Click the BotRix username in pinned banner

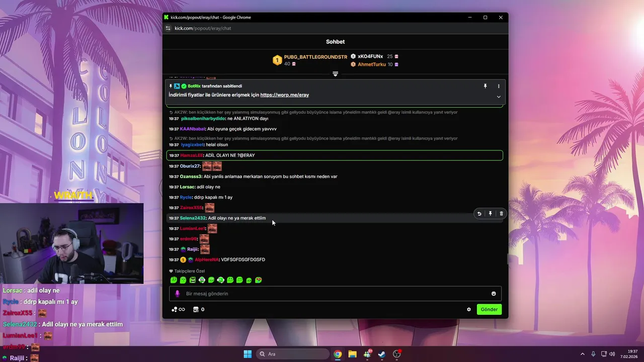pos(194,86)
